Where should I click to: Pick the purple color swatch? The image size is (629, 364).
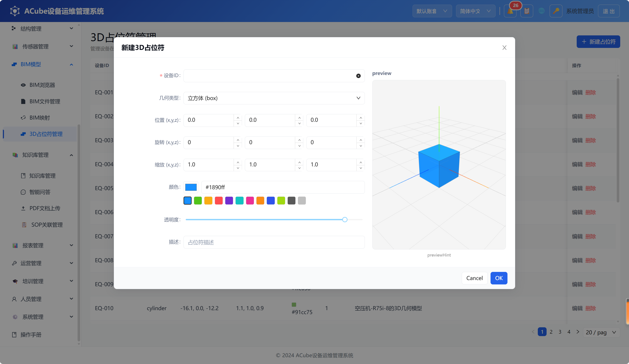coord(229,200)
